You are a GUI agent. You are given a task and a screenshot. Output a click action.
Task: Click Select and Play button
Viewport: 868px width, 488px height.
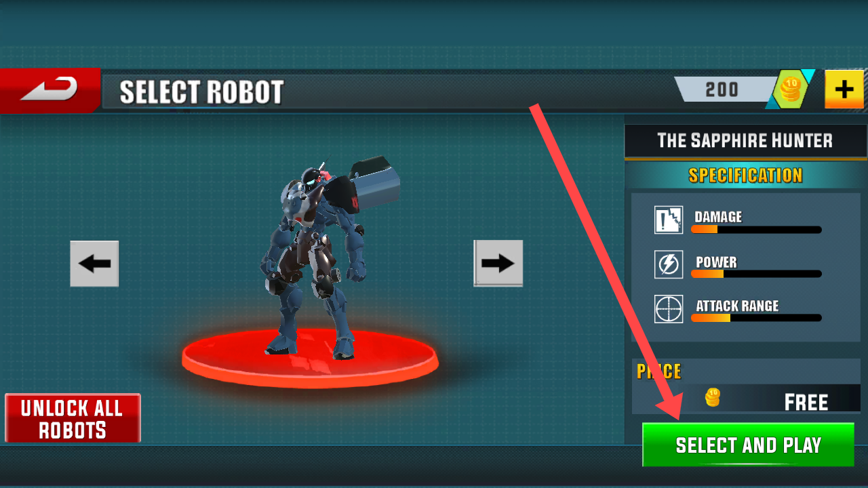pos(748,445)
